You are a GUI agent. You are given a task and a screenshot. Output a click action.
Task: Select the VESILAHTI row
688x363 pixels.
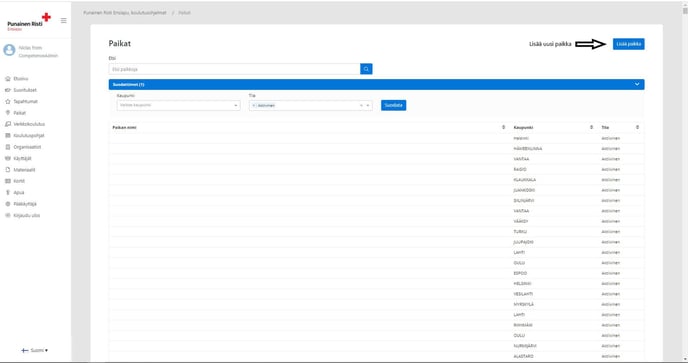(376, 294)
